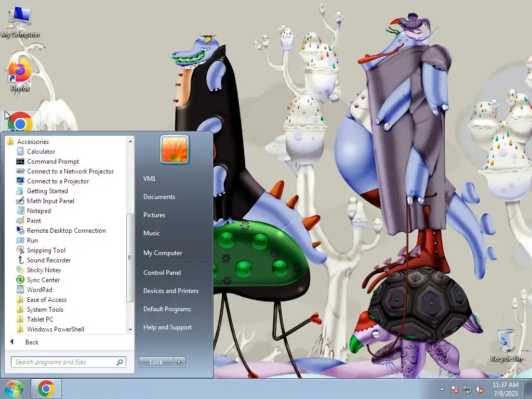
Task: Click the muted volume tray icon
Action: pos(480,390)
